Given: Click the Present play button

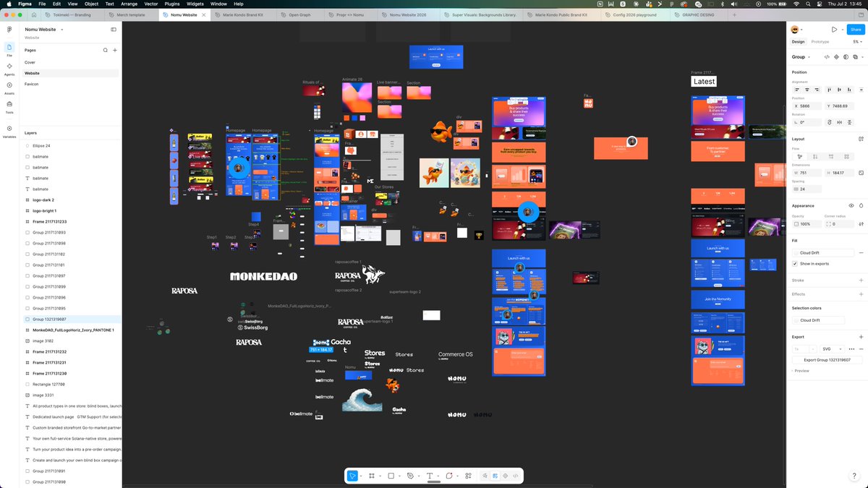Looking at the screenshot, I should point(834,30).
